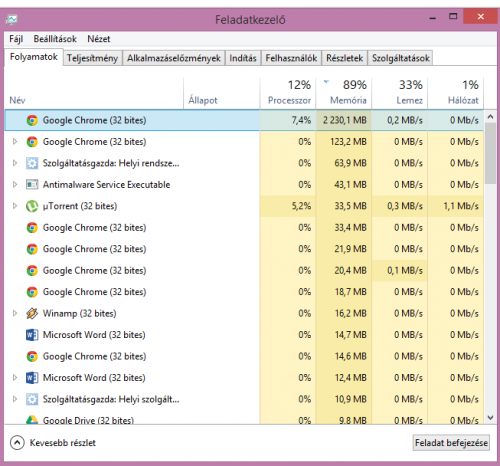Expand Szolgáltatásgazda: Helyi rendsze... group

(x=15, y=163)
